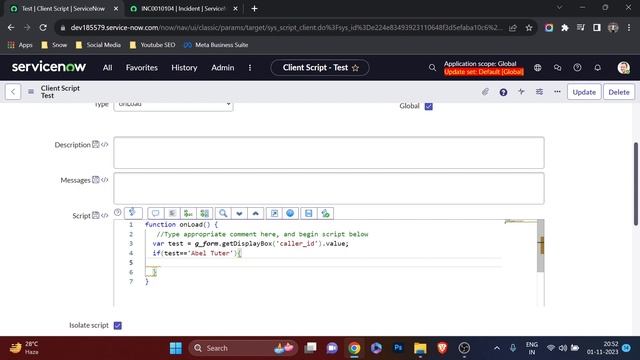Open the notifications bell icon
The height and width of the screenshot is (360, 640).
click(x=598, y=68)
